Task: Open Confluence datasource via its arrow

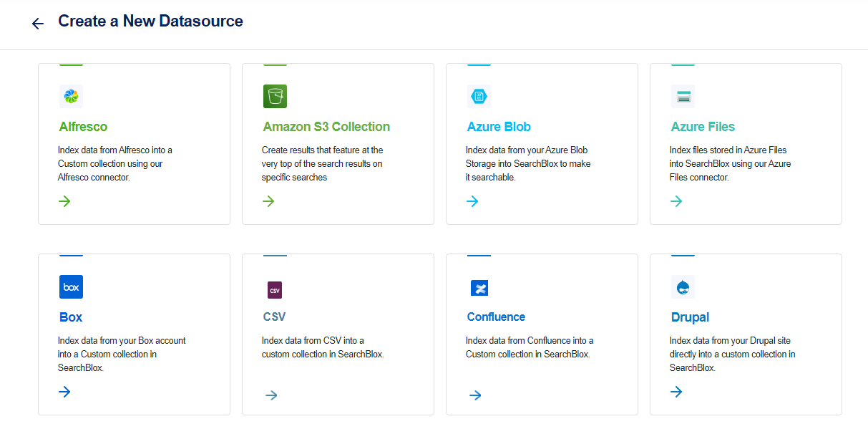Action: pos(475,395)
